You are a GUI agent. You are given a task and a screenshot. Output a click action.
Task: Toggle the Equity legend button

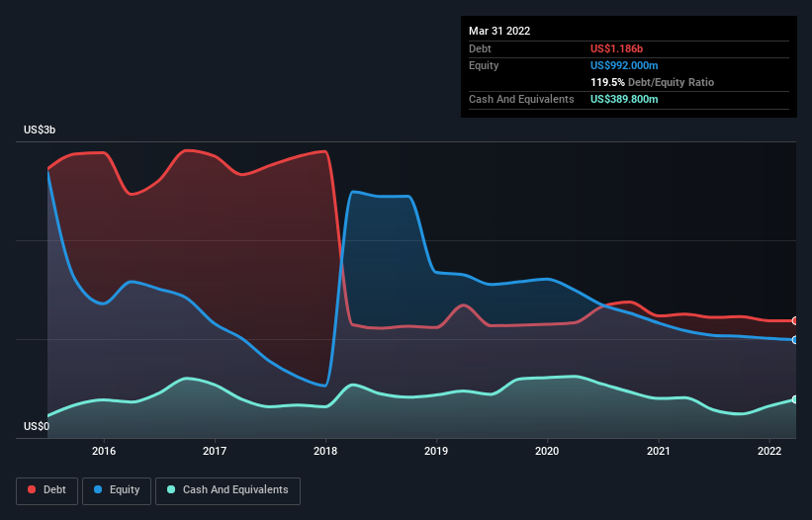coord(117,490)
